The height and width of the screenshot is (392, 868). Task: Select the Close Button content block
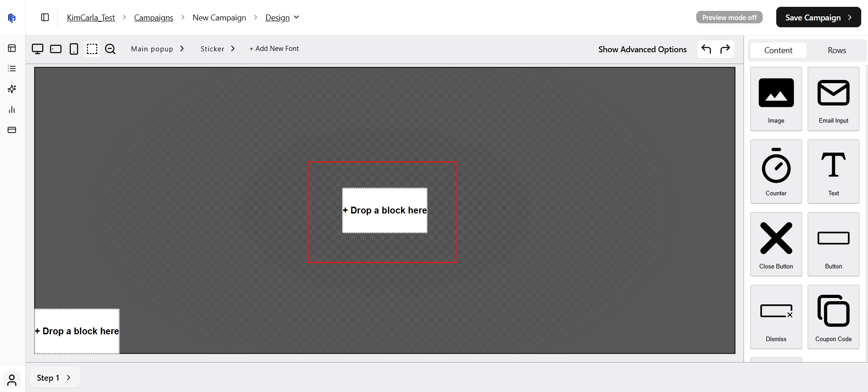(776, 244)
